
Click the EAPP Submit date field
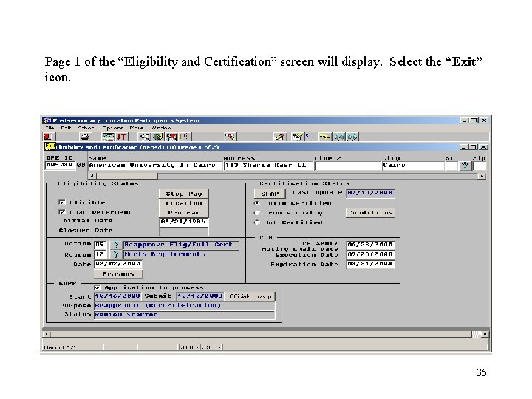200,296
